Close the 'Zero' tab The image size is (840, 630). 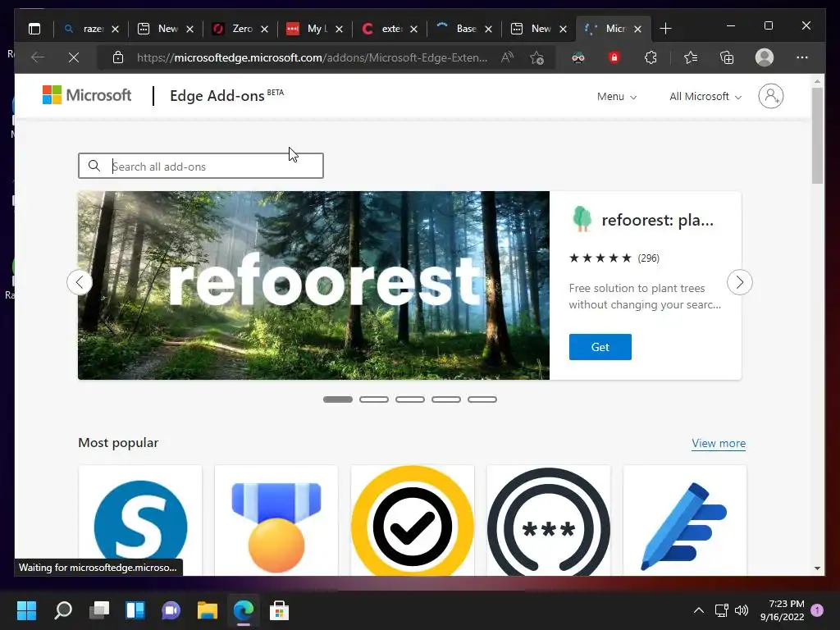point(265,29)
